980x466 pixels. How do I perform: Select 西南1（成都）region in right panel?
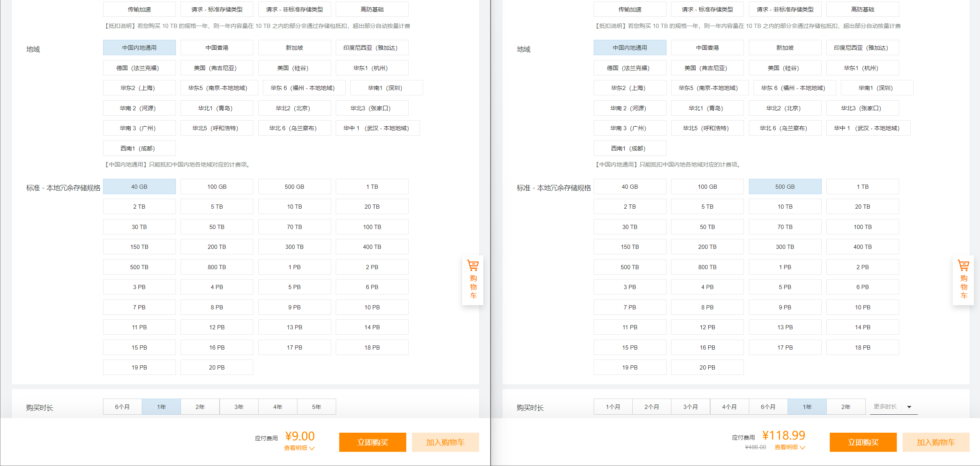(x=630, y=149)
